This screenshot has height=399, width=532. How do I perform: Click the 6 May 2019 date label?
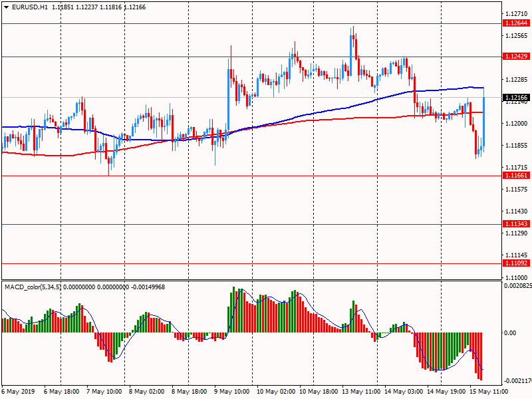pos(18,392)
